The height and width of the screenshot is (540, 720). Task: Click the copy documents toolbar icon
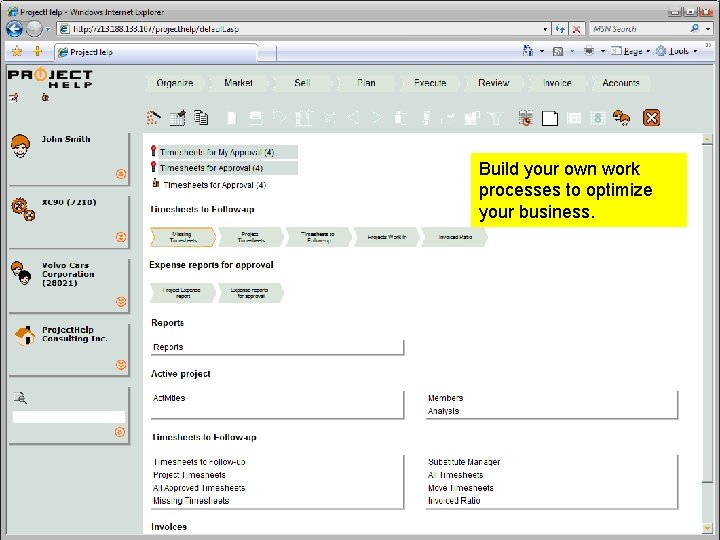(201, 118)
